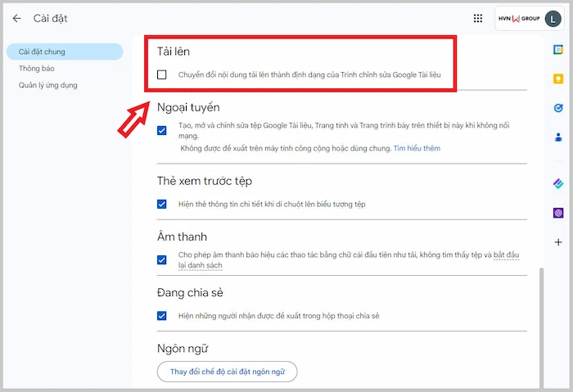The height and width of the screenshot is (392, 573).
Task: Click the Cài đặt page title
Action: tap(51, 18)
